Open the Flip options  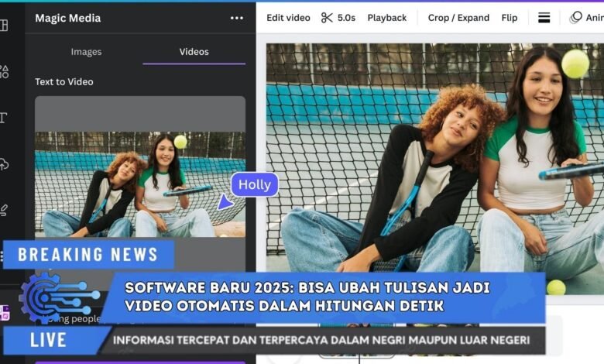pos(509,18)
